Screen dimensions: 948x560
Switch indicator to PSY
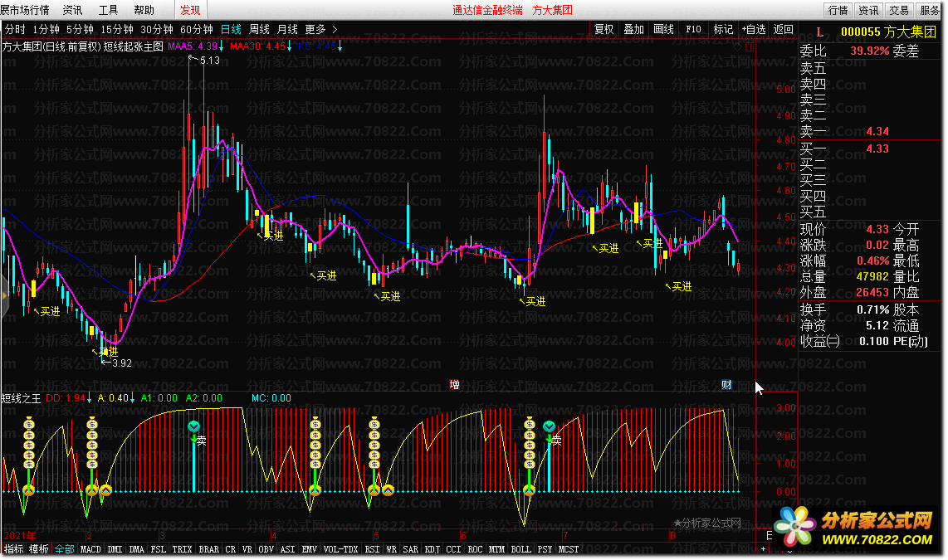[545, 549]
